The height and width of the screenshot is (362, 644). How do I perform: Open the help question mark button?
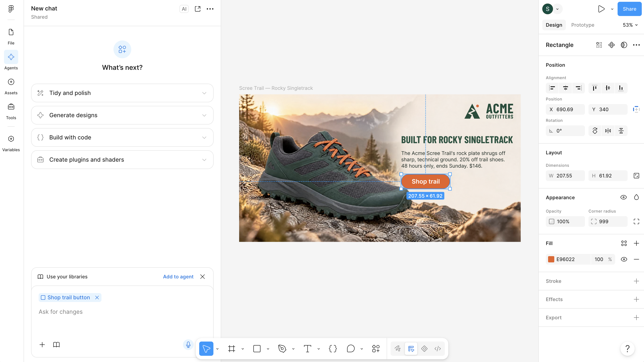pos(628,348)
